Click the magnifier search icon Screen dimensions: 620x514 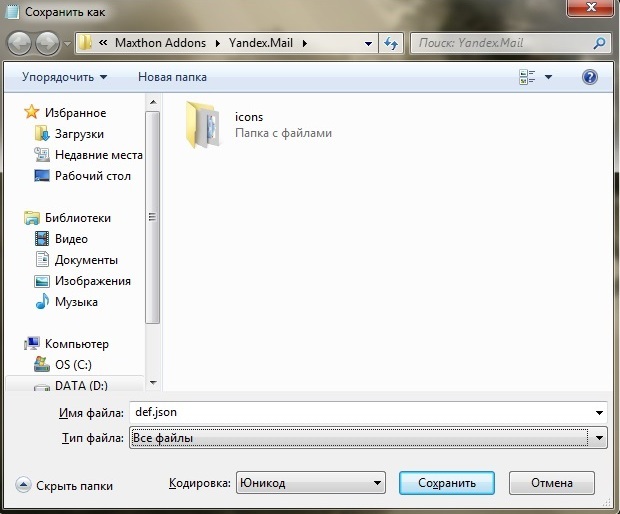click(599, 43)
